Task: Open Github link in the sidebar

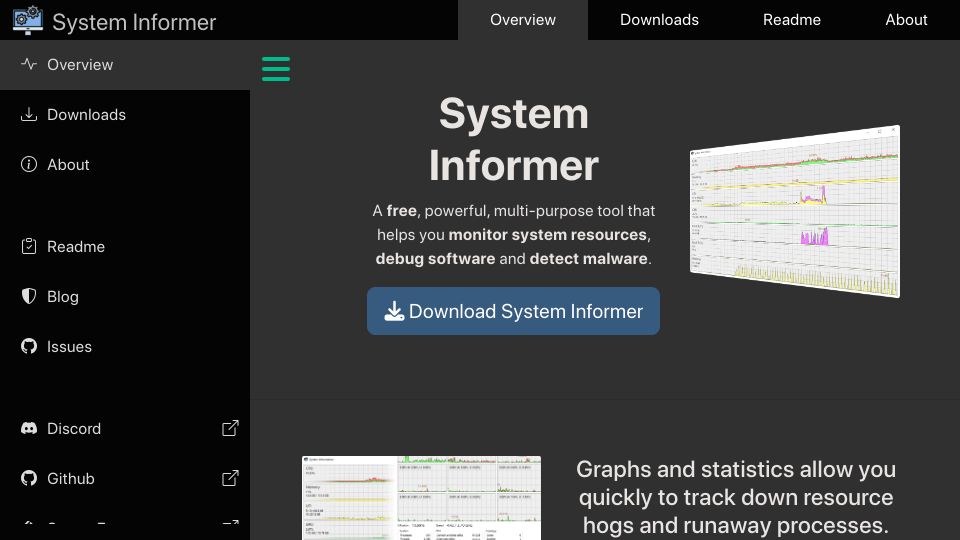Action: click(x=125, y=479)
